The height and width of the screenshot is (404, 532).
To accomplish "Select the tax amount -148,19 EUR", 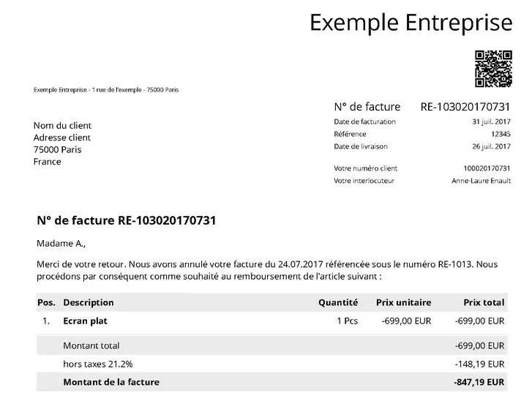I will (x=479, y=364).
